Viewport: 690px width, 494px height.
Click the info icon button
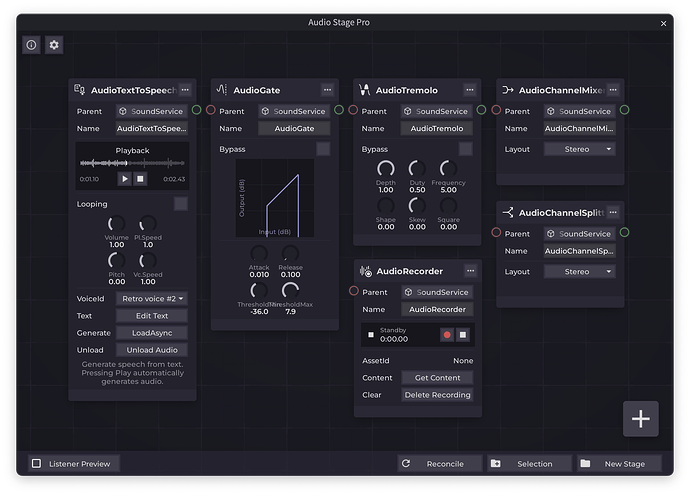[x=32, y=45]
